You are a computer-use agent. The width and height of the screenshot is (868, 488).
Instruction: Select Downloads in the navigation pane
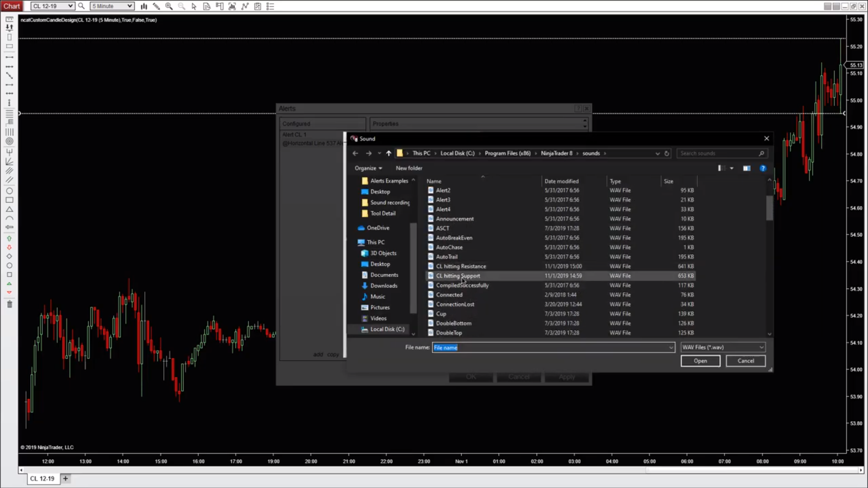(x=384, y=286)
